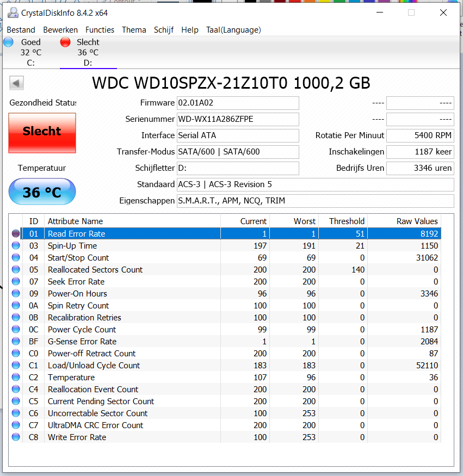The height and width of the screenshot is (476, 463).
Task: Click the Rotatie Per Minuut value 5400 RPM
Action: coord(420,135)
